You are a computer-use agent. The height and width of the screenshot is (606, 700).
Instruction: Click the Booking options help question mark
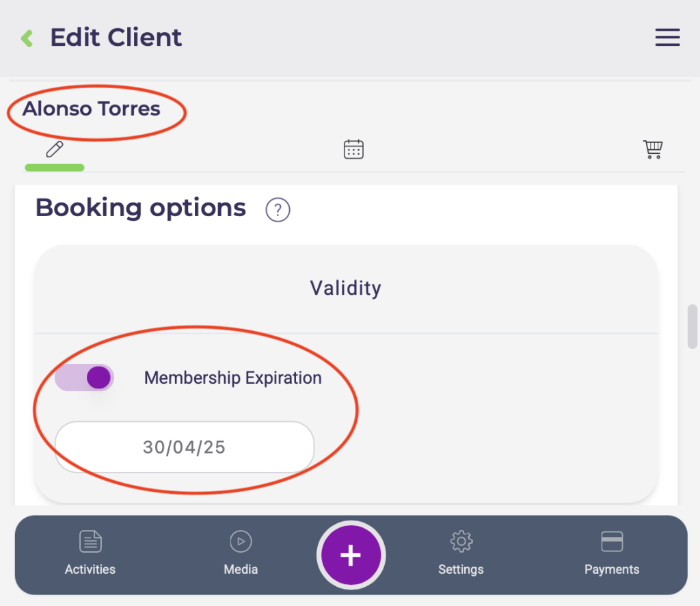point(278,209)
